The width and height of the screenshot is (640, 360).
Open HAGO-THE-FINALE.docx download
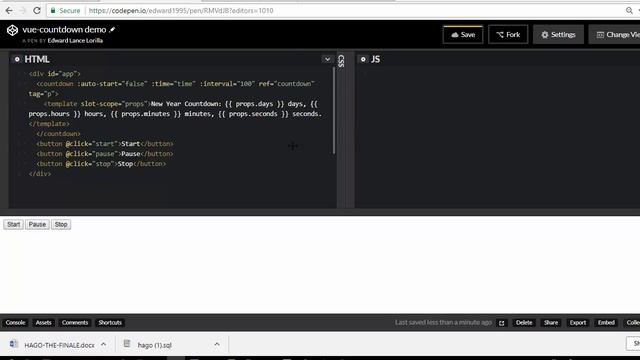pyautogui.click(x=59, y=345)
